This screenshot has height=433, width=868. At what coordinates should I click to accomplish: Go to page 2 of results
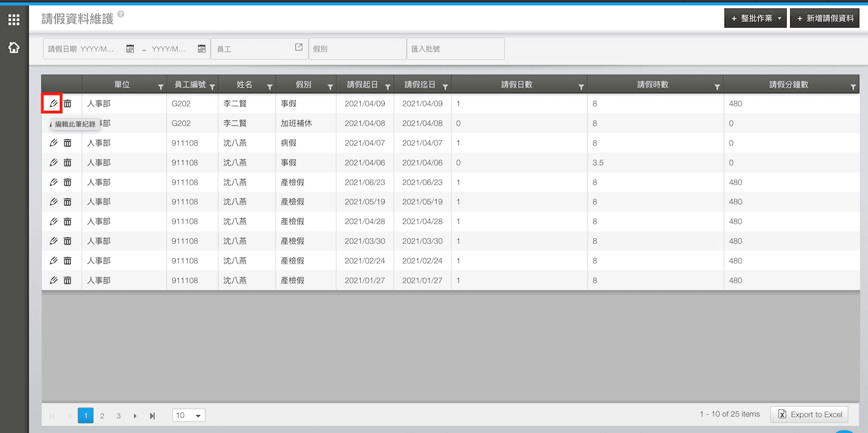[x=102, y=416]
